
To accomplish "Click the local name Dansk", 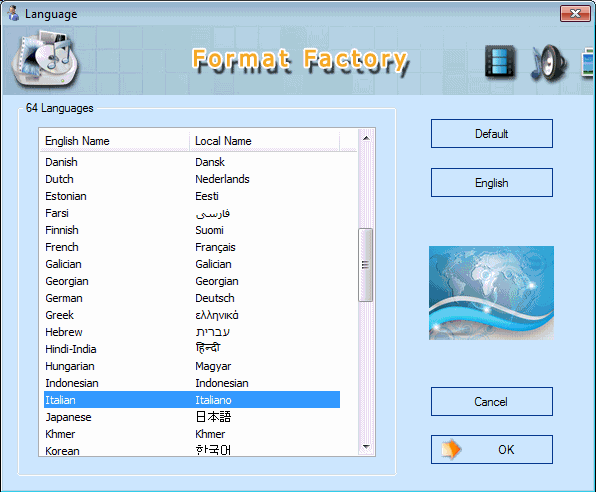I will [210, 162].
